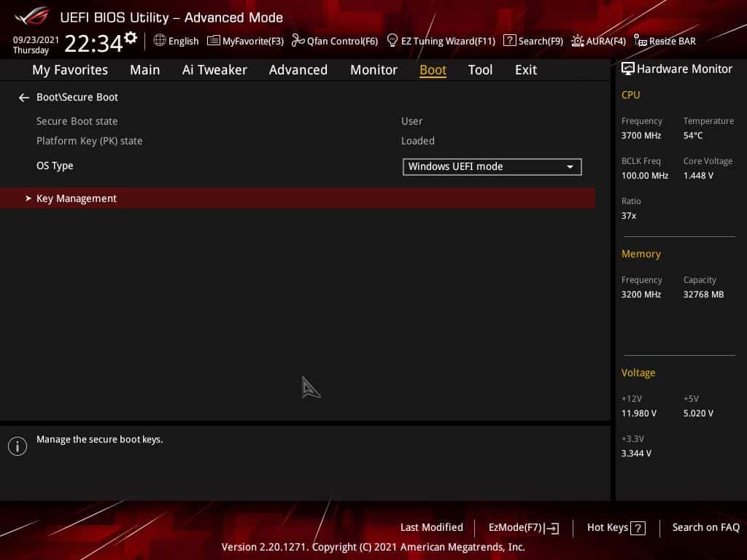Open the My Favorites tab
Screen dimensions: 747x560
coord(70,70)
